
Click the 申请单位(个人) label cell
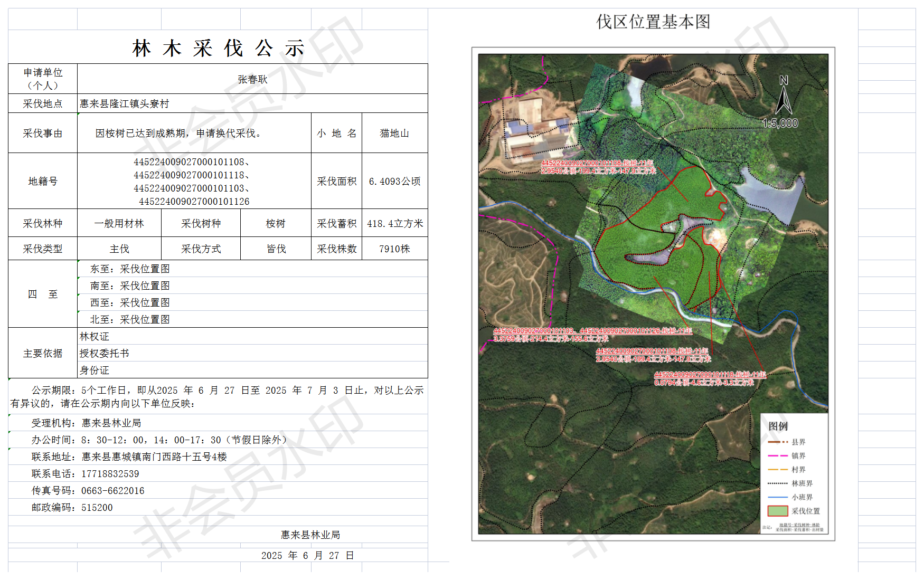[x=43, y=79]
